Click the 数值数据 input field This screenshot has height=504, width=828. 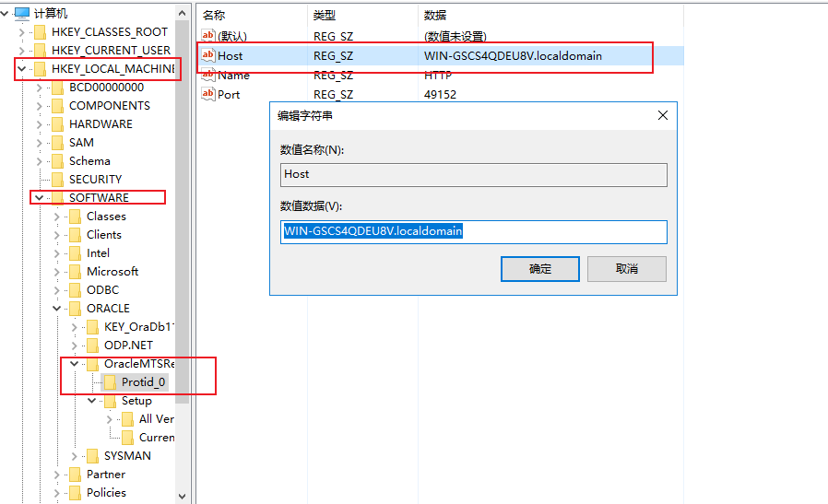point(473,231)
